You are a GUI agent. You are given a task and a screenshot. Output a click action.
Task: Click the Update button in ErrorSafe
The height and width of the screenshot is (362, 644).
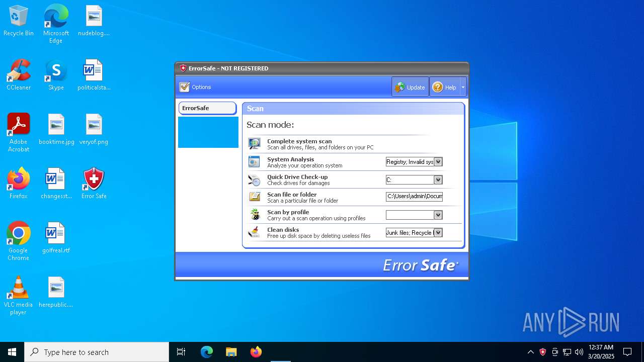point(410,87)
